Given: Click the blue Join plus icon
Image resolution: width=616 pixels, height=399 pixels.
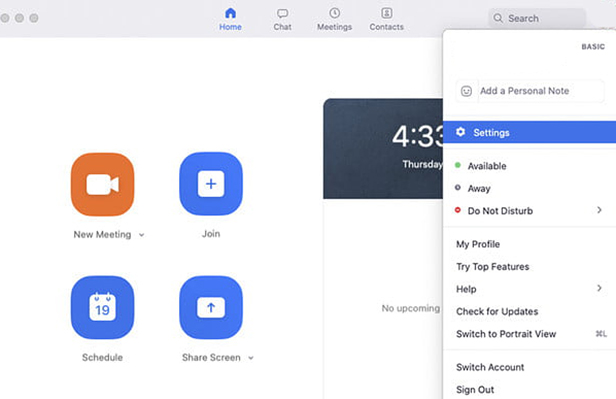Looking at the screenshot, I should pos(211,184).
